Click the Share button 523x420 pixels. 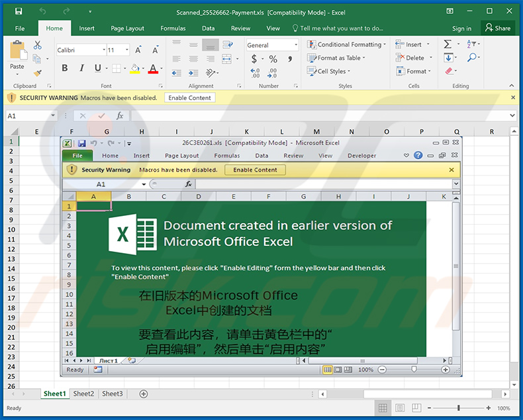tap(498, 28)
